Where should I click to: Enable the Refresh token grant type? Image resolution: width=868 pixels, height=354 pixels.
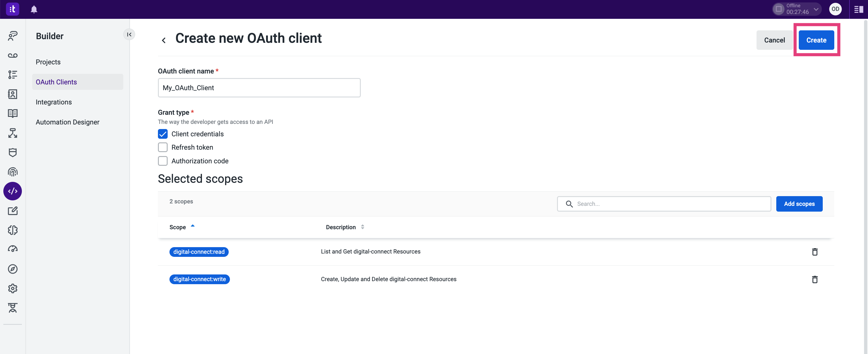point(163,147)
